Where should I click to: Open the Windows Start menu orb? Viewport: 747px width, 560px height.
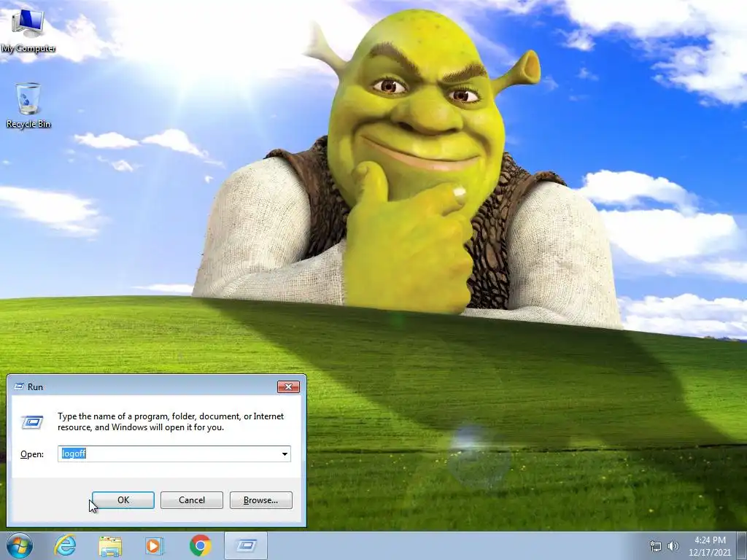[20, 545]
